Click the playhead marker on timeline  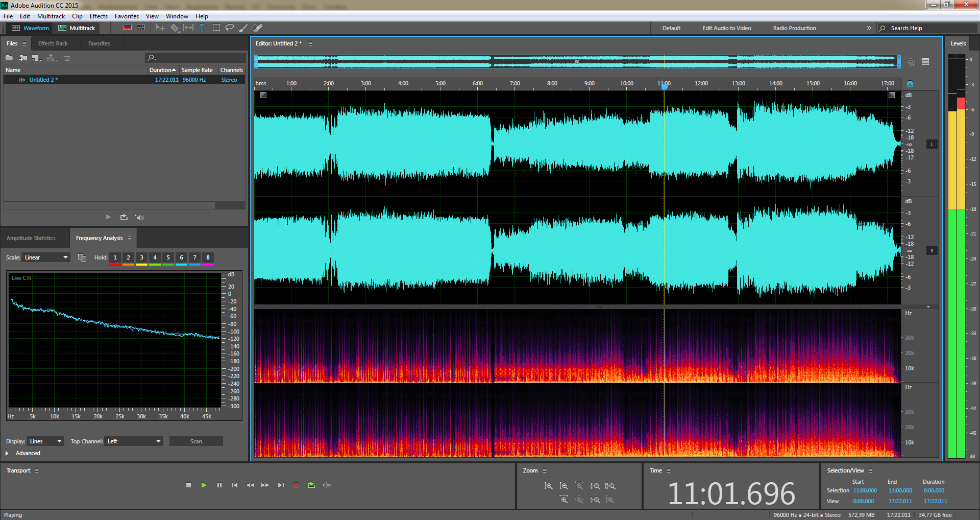pos(665,86)
